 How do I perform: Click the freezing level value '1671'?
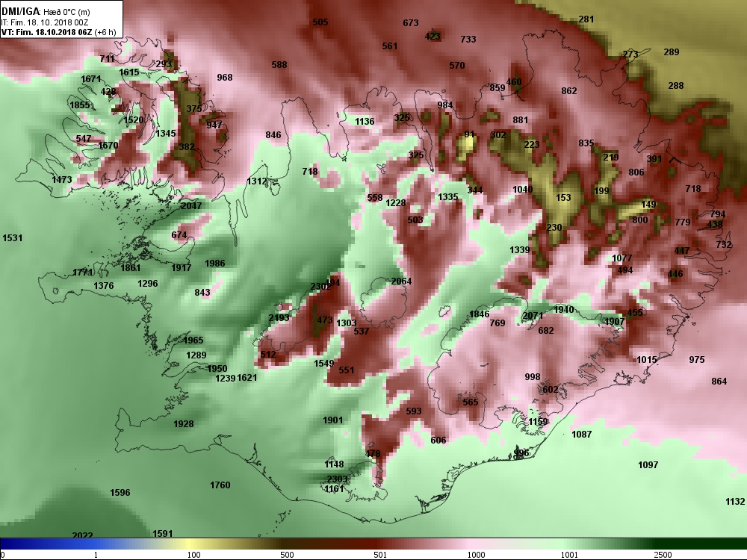[x=91, y=79]
